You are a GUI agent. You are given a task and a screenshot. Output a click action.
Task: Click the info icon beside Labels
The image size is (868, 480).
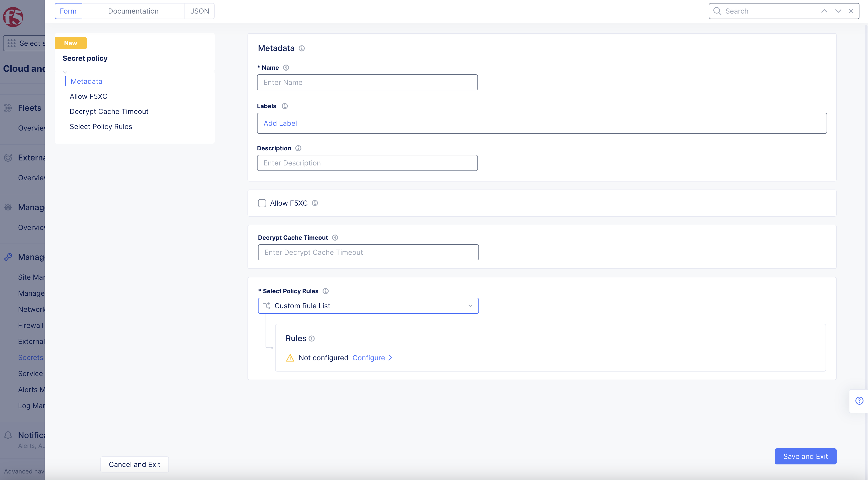[x=285, y=106]
